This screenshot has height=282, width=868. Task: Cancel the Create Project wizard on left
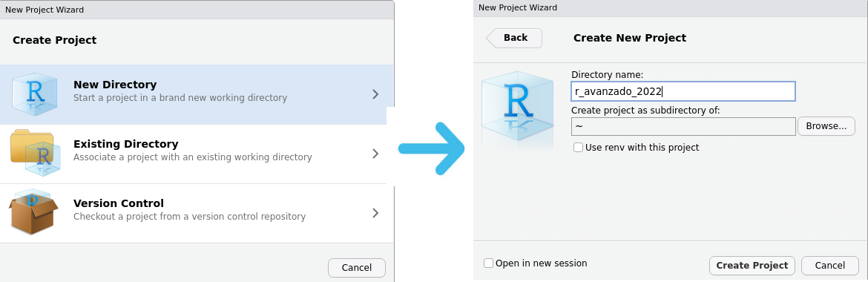[357, 268]
